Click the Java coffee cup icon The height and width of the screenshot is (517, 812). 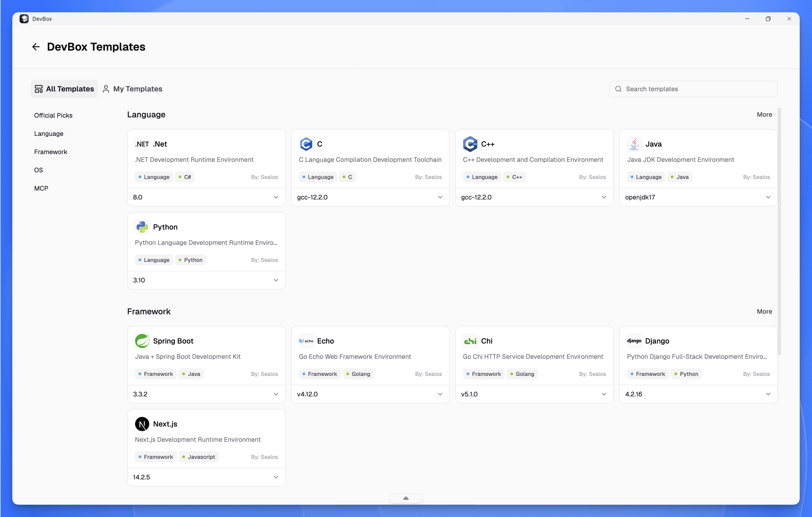pyautogui.click(x=634, y=144)
